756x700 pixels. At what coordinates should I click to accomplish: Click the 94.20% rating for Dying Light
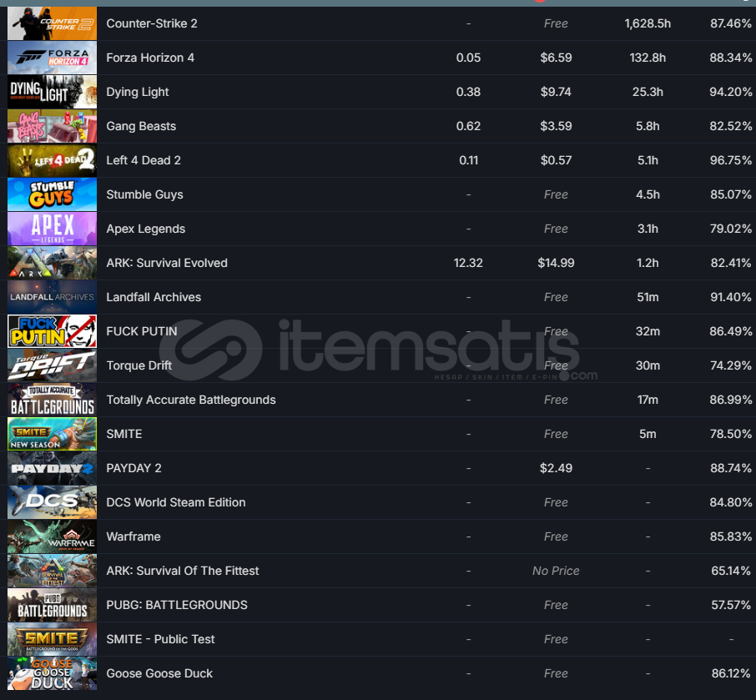point(730,92)
